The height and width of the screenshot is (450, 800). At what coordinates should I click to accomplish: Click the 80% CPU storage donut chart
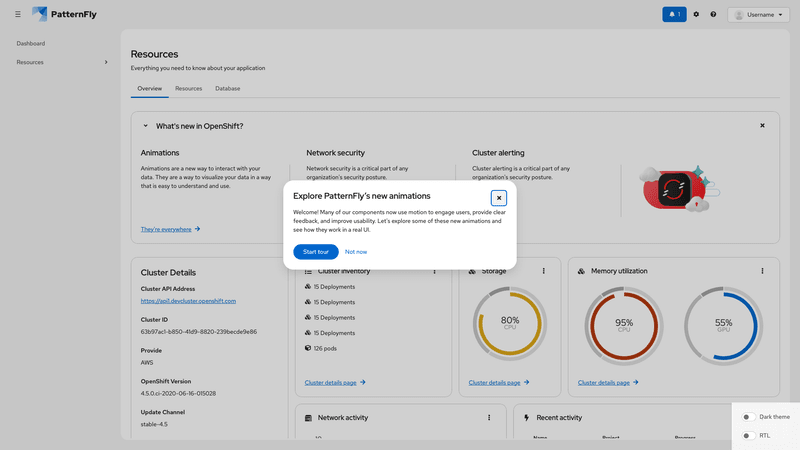510,323
